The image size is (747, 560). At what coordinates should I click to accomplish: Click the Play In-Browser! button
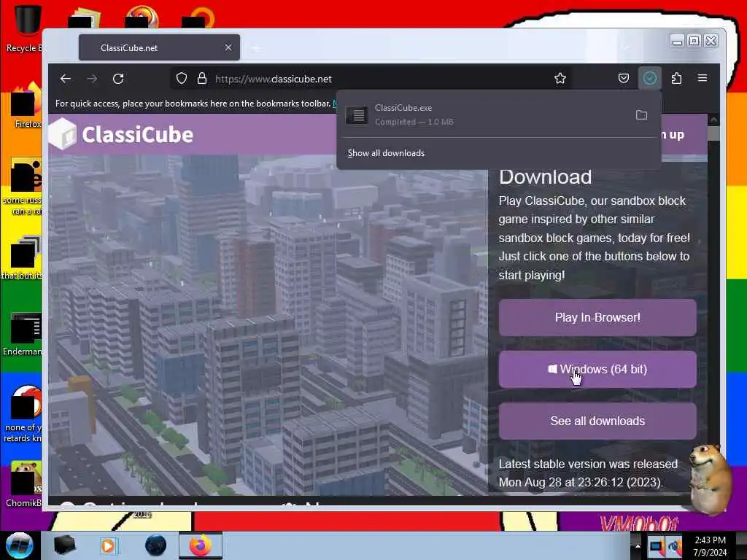[x=597, y=318]
